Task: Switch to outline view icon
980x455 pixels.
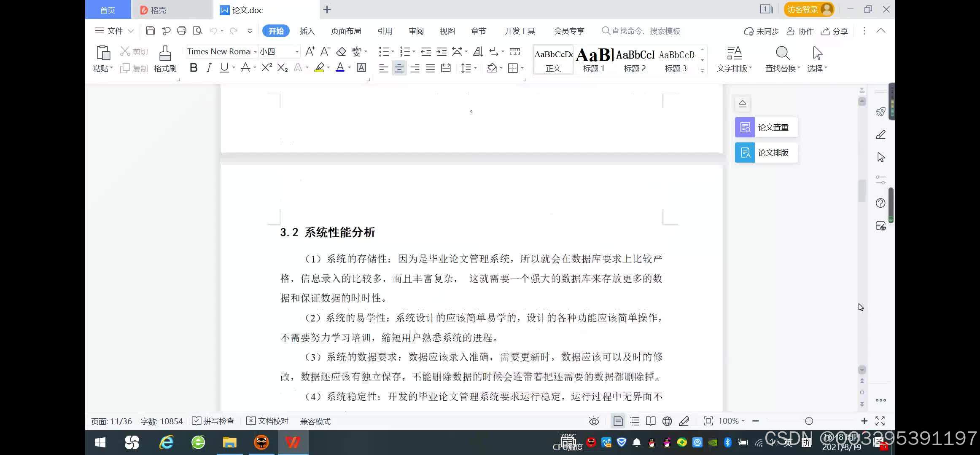Action: 635,421
